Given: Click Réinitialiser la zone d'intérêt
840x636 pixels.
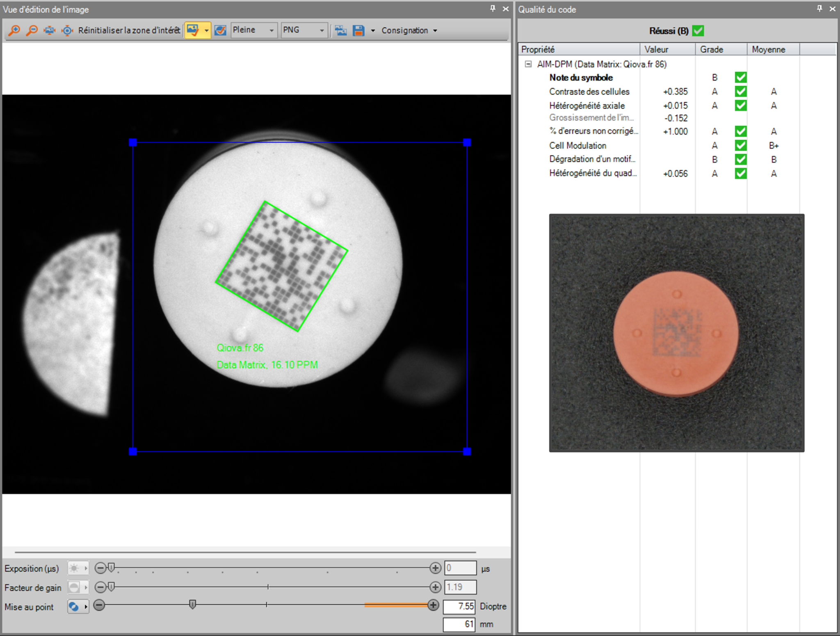Looking at the screenshot, I should coord(129,30).
